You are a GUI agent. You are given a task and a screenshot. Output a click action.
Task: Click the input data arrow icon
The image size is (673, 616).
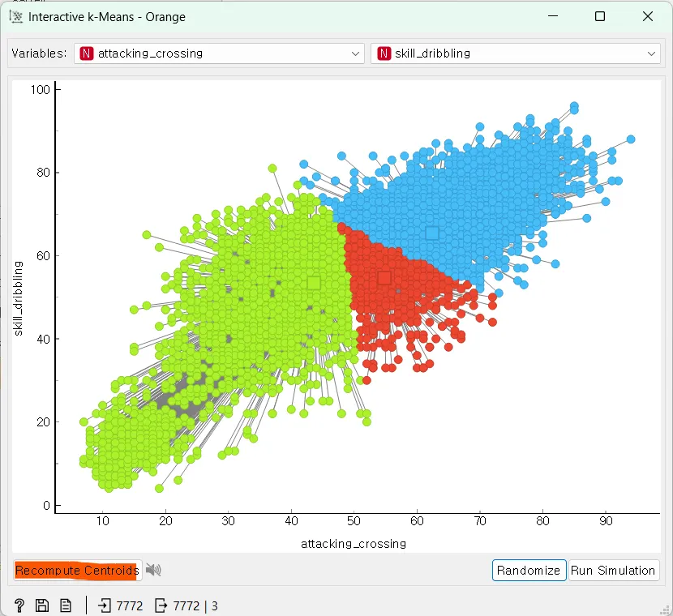pyautogui.click(x=105, y=605)
